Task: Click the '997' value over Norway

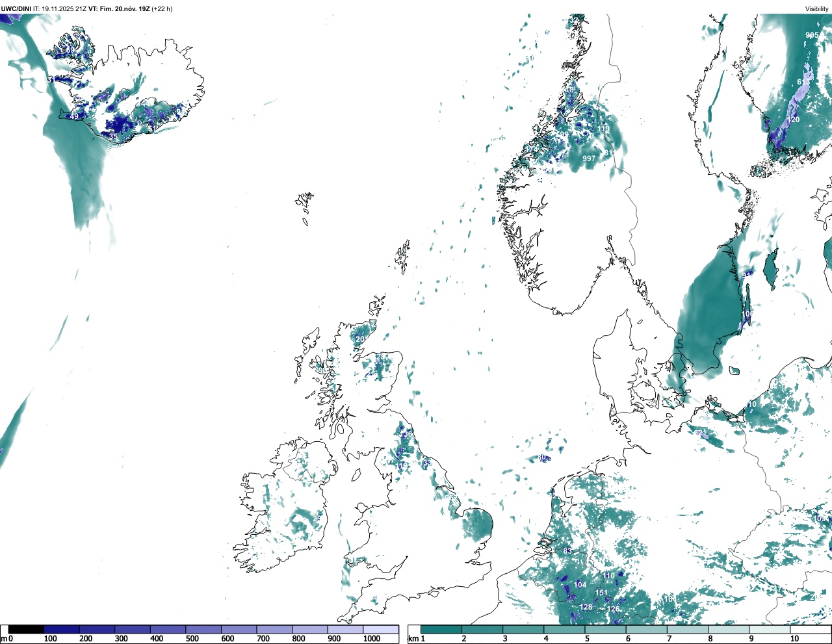Action: 589,159
